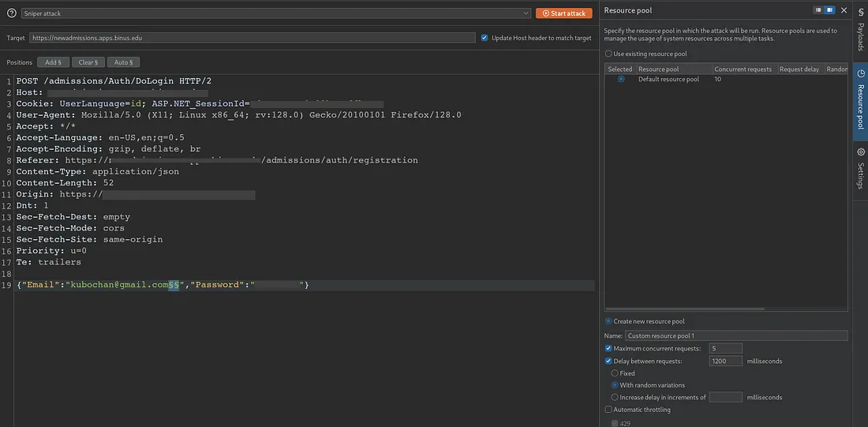868x427 pixels.
Task: Click the Clear § button
Action: pos(88,62)
